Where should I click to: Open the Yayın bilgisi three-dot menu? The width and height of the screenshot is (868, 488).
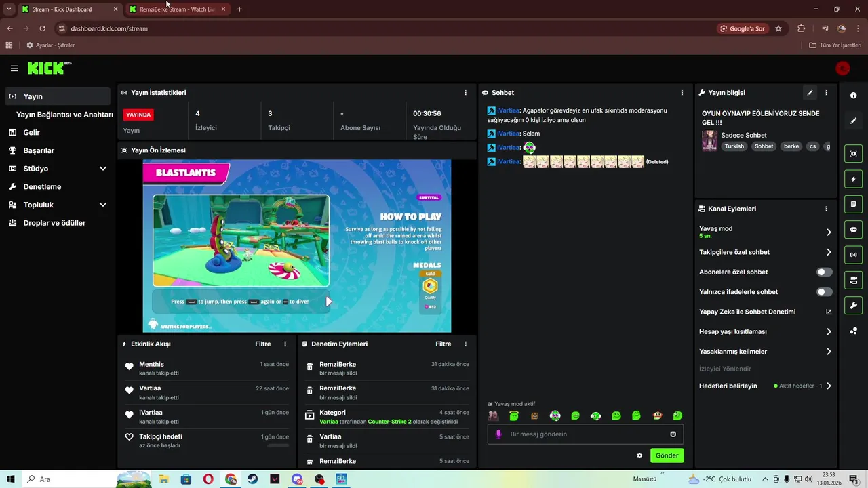826,93
